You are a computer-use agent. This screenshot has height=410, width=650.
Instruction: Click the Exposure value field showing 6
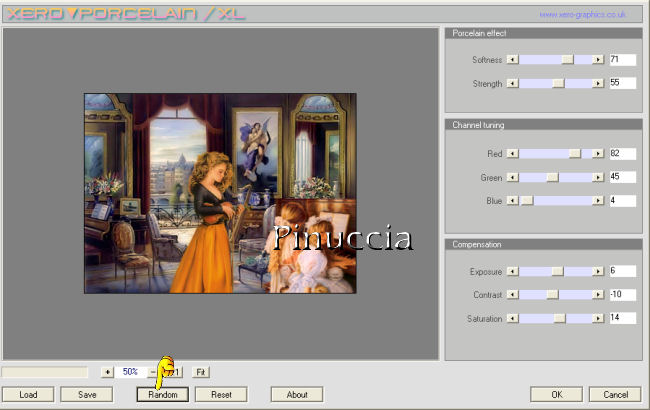point(623,271)
